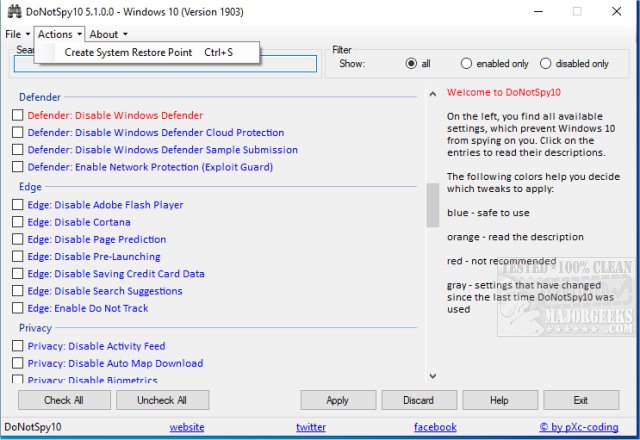The width and height of the screenshot is (640, 440).
Task: Click the Help button
Action: coord(500,400)
